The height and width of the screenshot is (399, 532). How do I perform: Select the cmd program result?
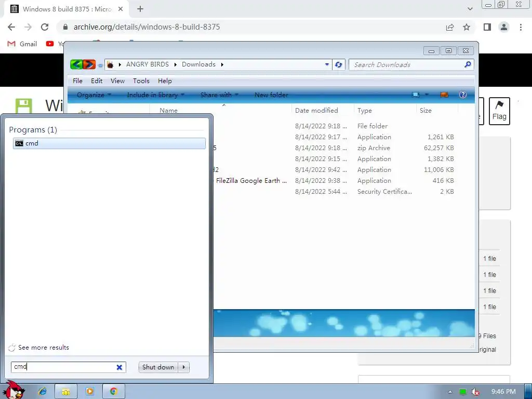109,143
